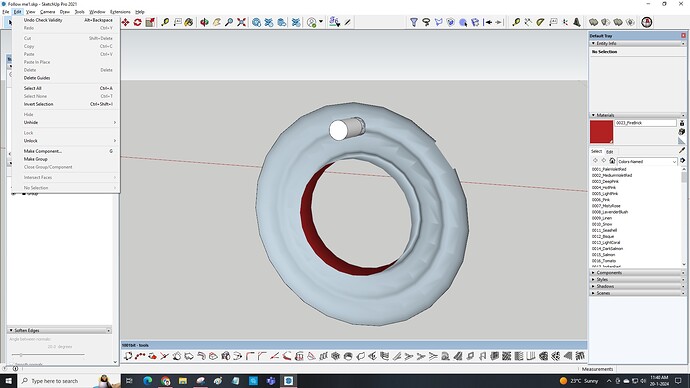690x388 pixels.
Task: Open the weather widget showing 23°C Sunny
Action: [x=579, y=381]
